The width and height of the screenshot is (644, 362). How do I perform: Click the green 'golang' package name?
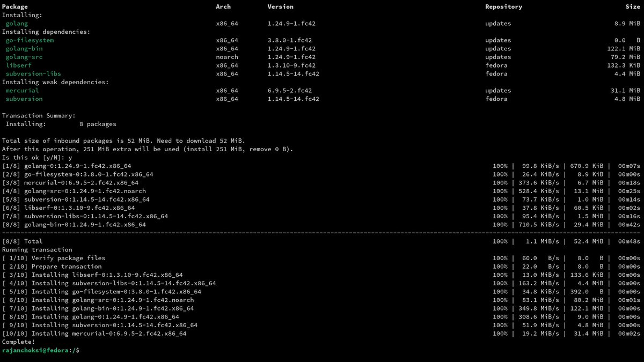coord(17,24)
